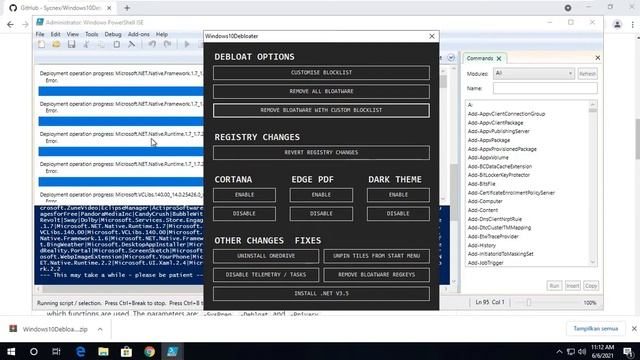Click Install .NET v3.5 button
The height and width of the screenshot is (360, 640).
(x=321, y=294)
